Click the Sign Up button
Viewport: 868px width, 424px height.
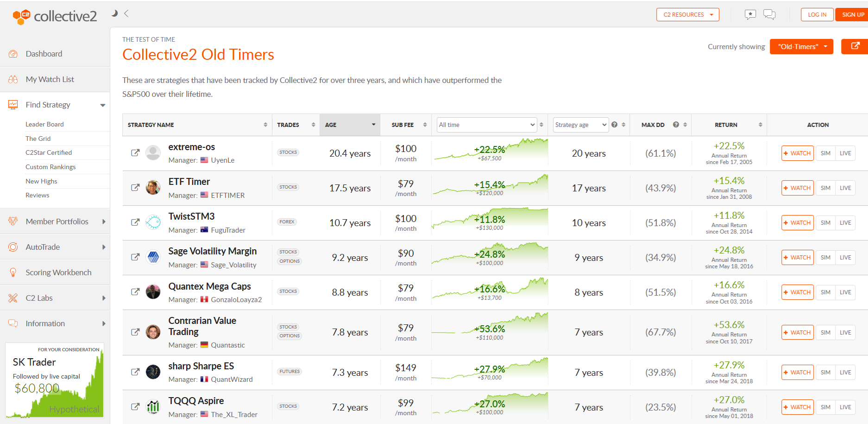853,15
